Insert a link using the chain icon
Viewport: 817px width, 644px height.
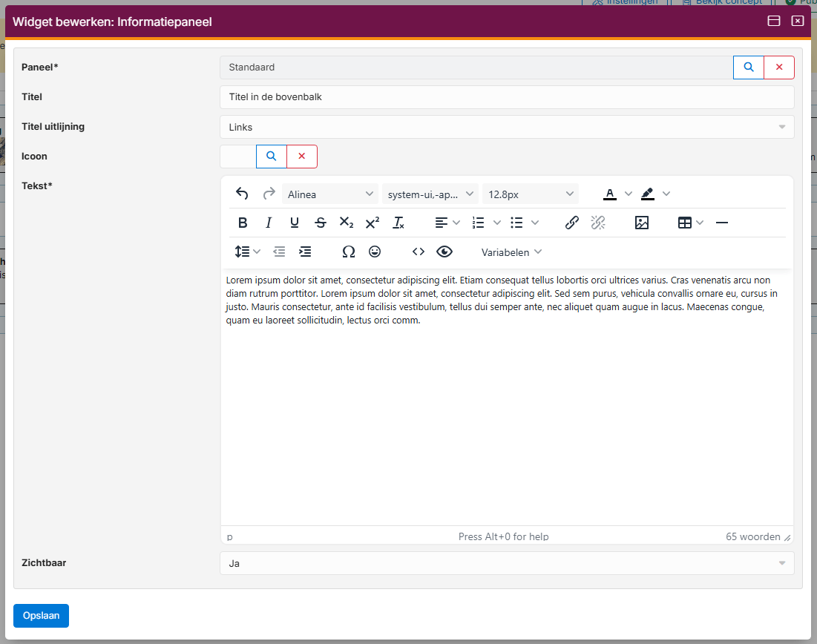point(571,223)
